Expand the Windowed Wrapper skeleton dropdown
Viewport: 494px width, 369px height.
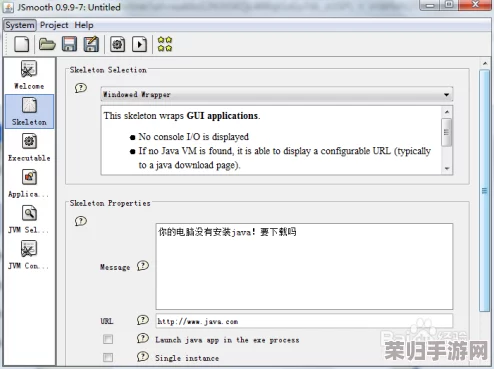click(x=277, y=94)
